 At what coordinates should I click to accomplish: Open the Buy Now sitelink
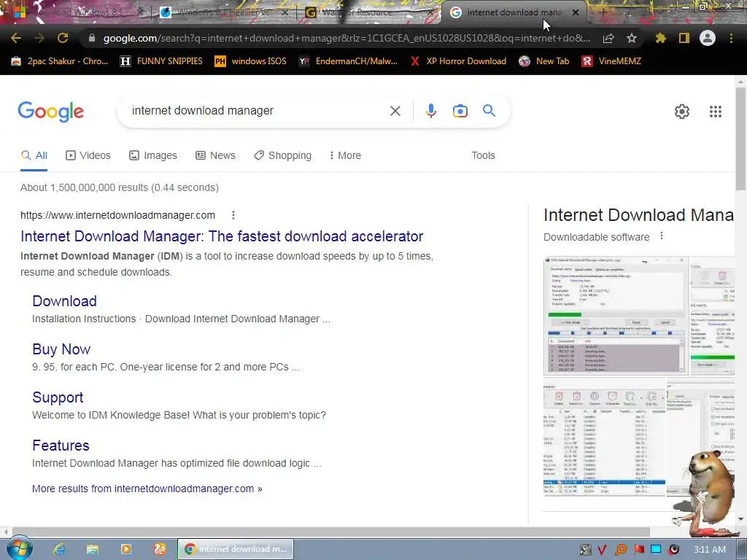click(x=61, y=349)
